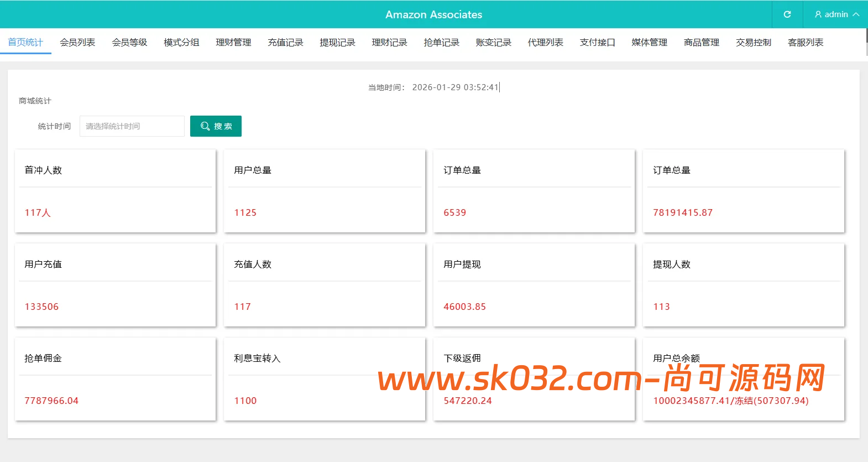Viewport: 868px width, 462px height.
Task: Click 抢单佣金 card title
Action: [x=43, y=358]
